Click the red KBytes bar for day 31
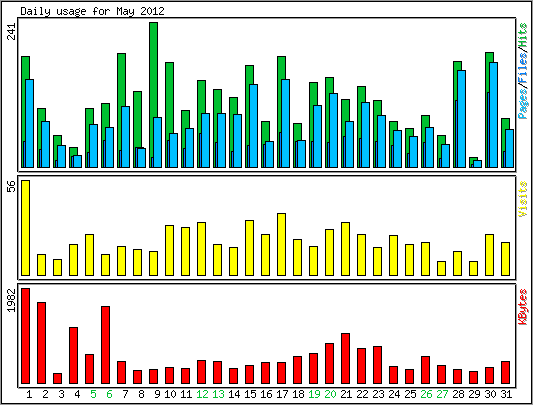This screenshot has width=533, height=405. [505, 372]
